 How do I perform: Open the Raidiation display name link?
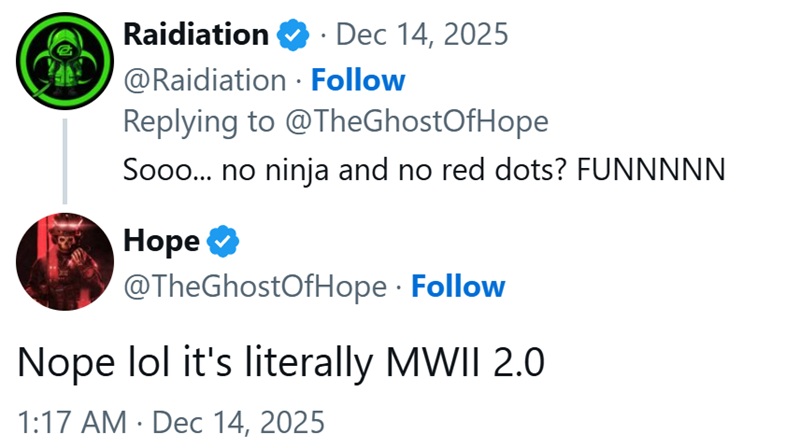tap(195, 36)
